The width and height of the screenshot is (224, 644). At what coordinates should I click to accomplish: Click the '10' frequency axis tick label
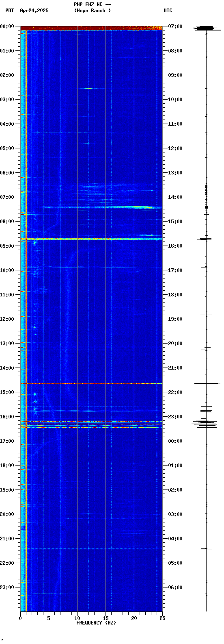(x=77, y=618)
